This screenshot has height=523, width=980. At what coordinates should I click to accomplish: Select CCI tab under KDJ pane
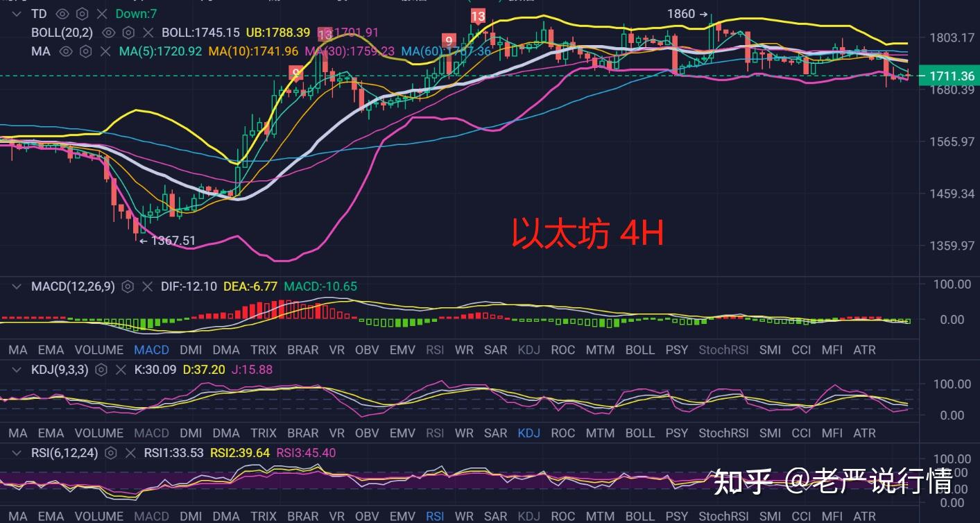pyautogui.click(x=801, y=433)
